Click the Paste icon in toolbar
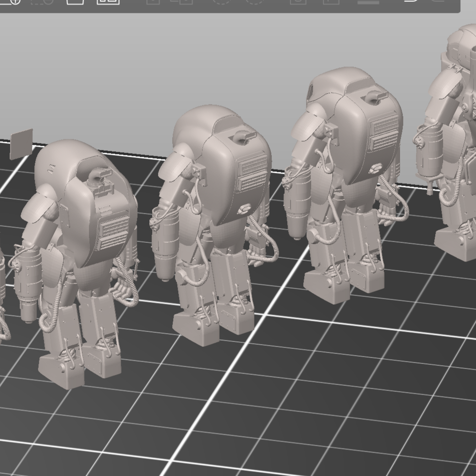Image resolution: width=476 pixels, height=476 pixels. [181, 1]
